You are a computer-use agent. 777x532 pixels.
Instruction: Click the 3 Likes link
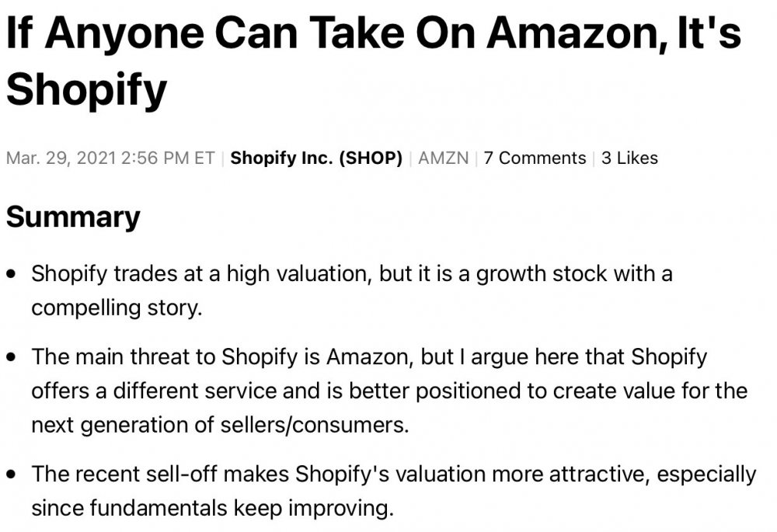click(629, 158)
